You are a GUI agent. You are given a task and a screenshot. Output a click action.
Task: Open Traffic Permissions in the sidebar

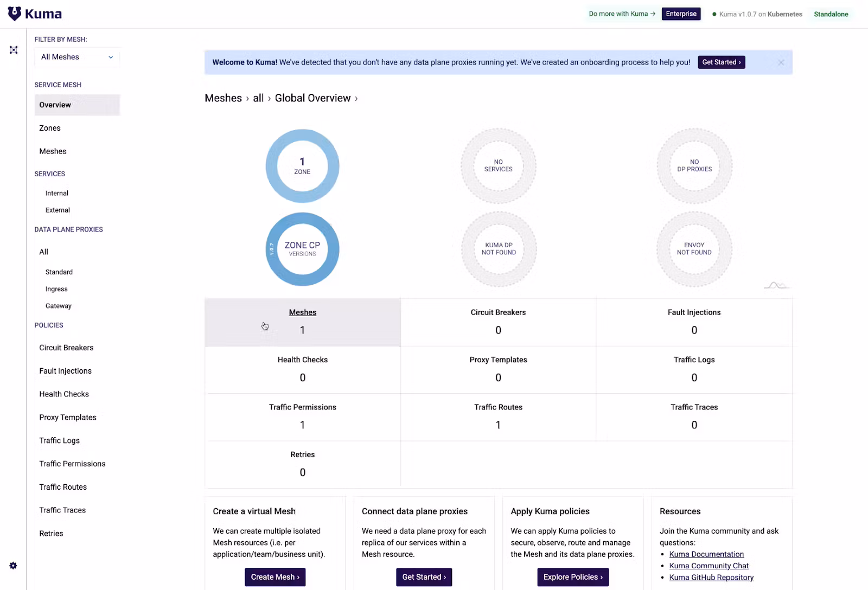(72, 464)
